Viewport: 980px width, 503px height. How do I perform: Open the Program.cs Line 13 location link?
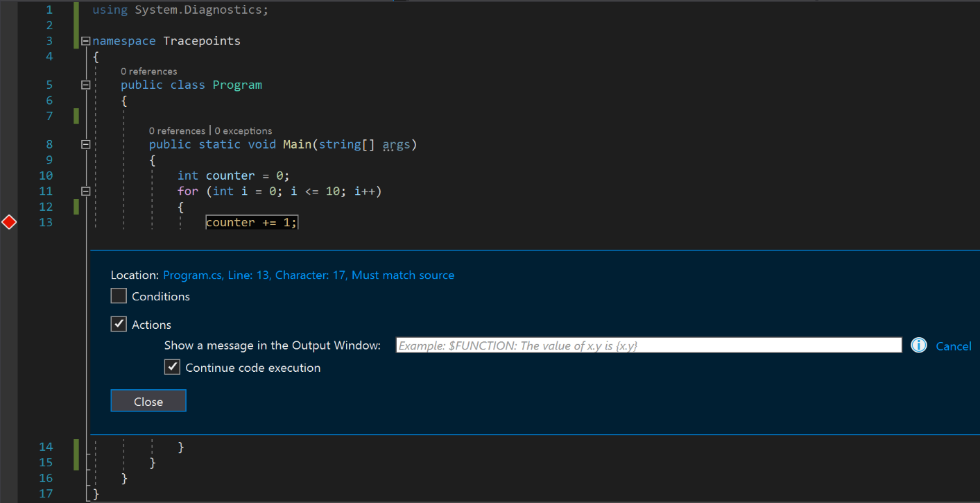click(x=308, y=275)
